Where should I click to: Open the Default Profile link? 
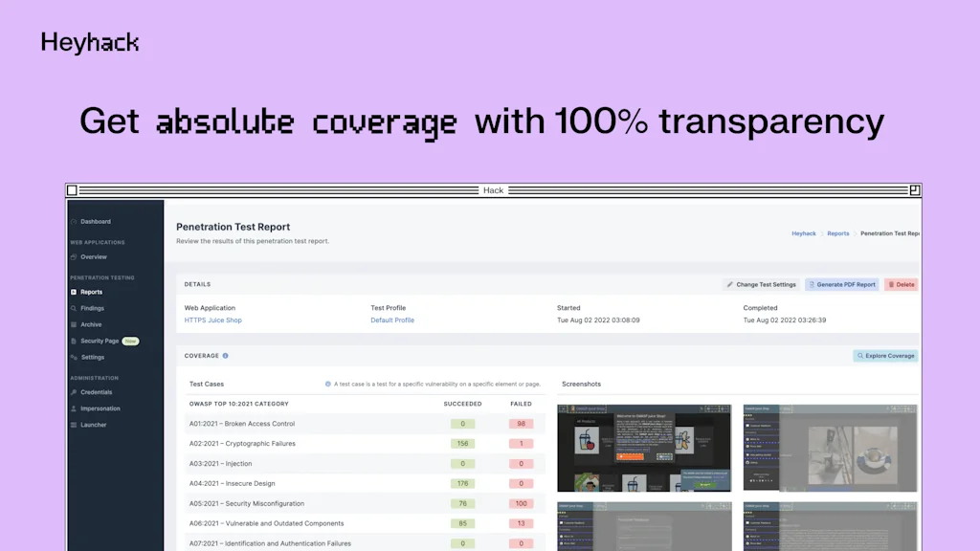pos(392,320)
